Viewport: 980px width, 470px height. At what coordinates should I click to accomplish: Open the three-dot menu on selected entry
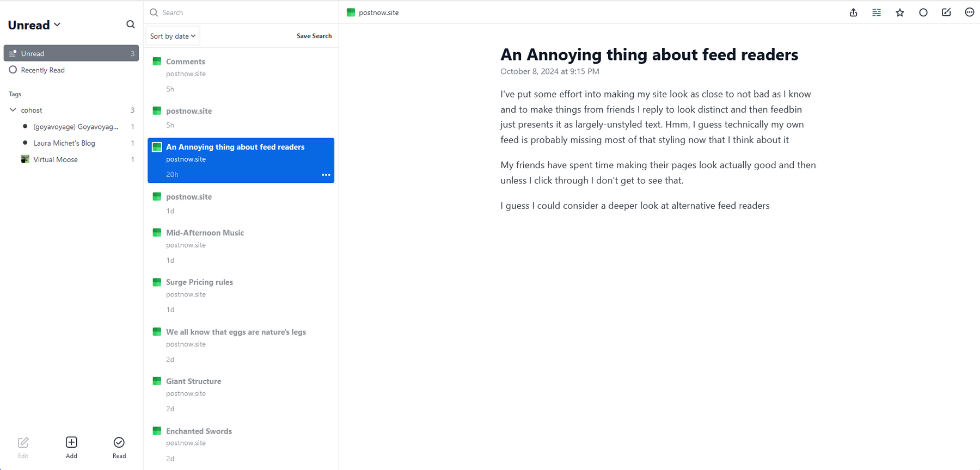(x=326, y=175)
